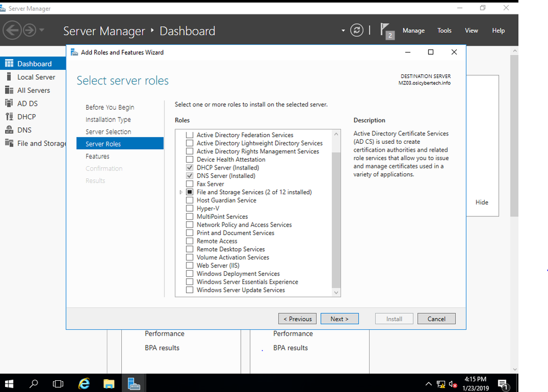Enable the Hyper-V role checkbox

(x=190, y=208)
